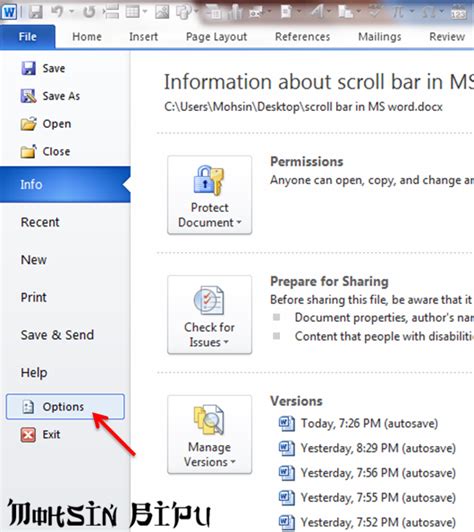Click the Exit label in backstage menu
The image size is (474, 532).
click(x=51, y=434)
